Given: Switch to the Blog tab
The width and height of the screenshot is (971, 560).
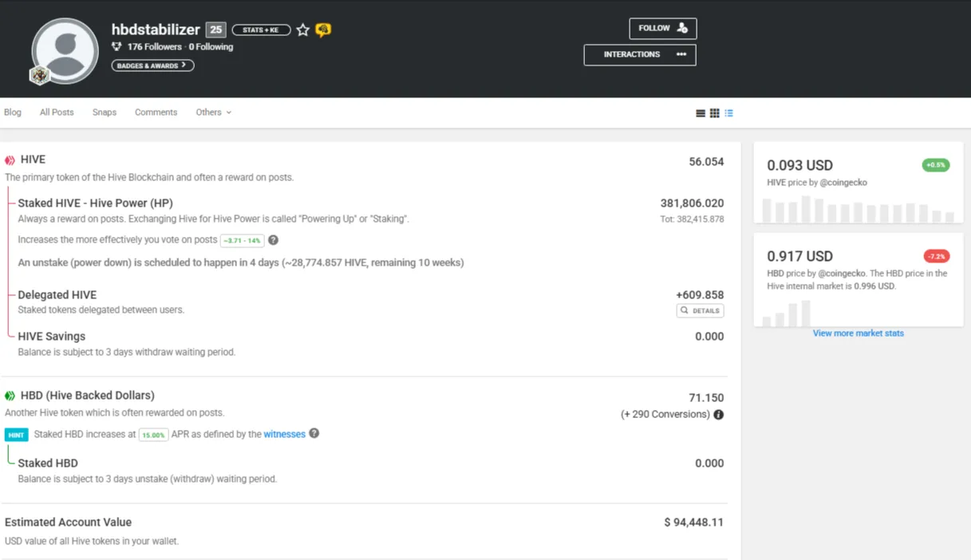Looking at the screenshot, I should 13,112.
